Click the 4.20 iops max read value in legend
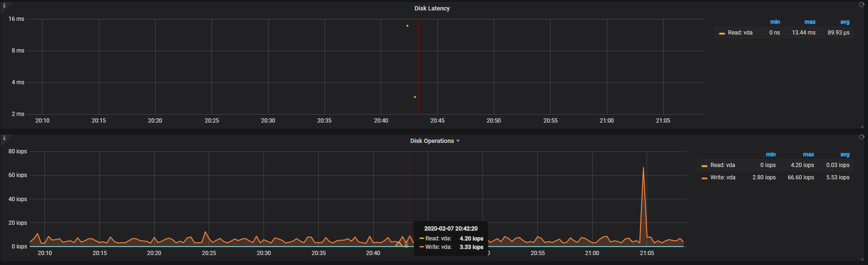Screen dimensions: 868x265 [x=802, y=165]
